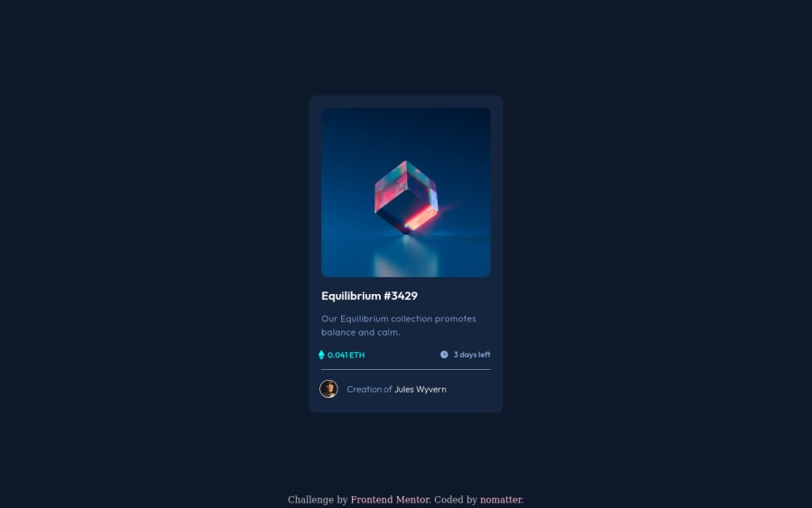Click Jules Wyvern's round avatar image
The height and width of the screenshot is (508, 812).
pos(328,389)
